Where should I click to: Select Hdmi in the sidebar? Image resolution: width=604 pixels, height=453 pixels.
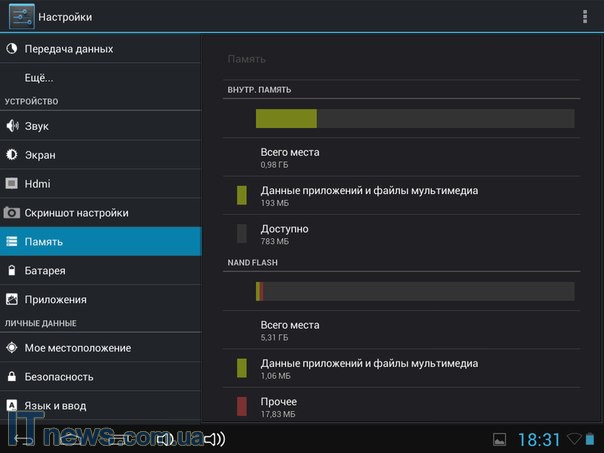[x=100, y=184]
